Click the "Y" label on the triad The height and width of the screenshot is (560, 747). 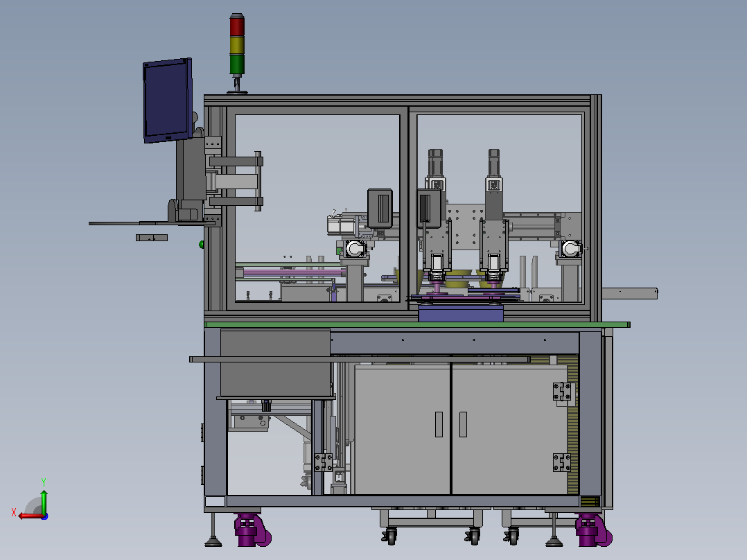44,482
